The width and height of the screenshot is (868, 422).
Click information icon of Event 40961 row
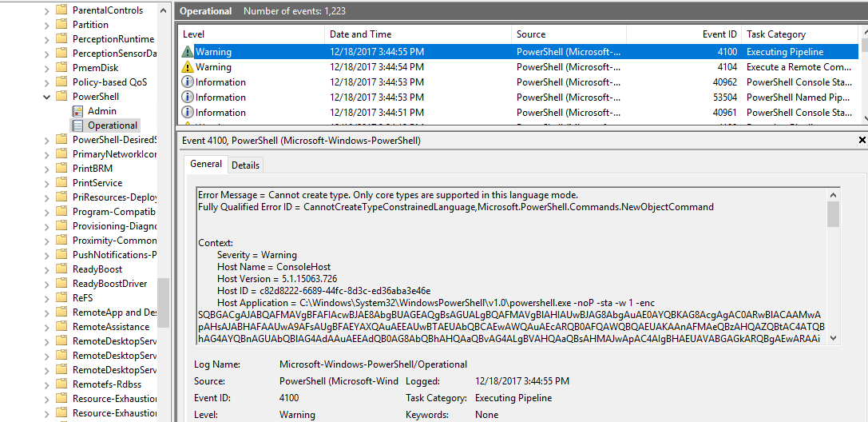click(188, 113)
